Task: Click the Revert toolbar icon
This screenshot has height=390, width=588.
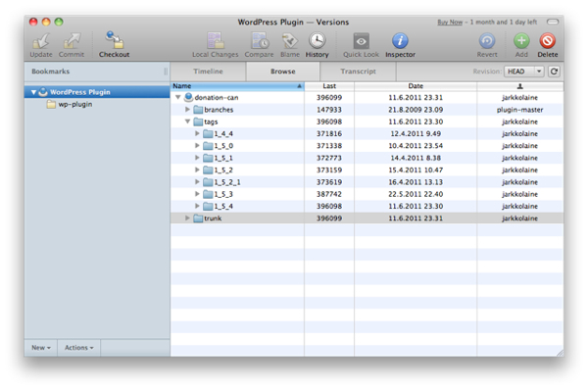Action: tap(487, 41)
